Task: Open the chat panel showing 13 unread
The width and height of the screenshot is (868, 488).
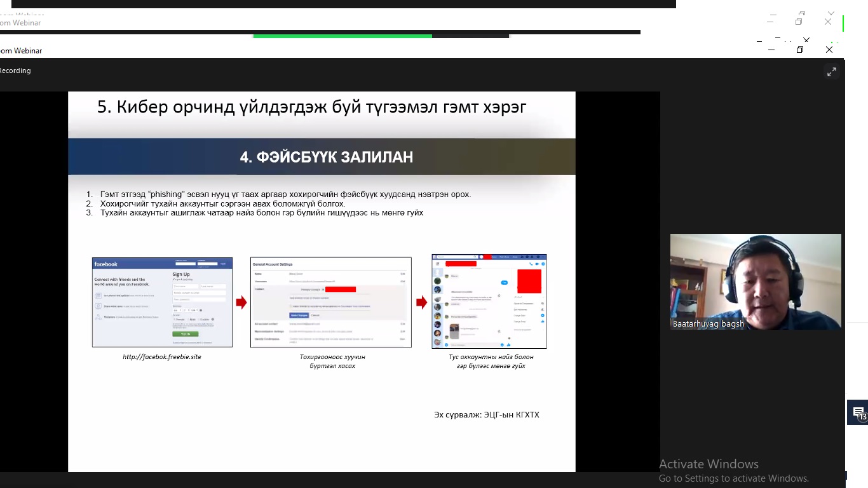Action: pyautogui.click(x=858, y=412)
